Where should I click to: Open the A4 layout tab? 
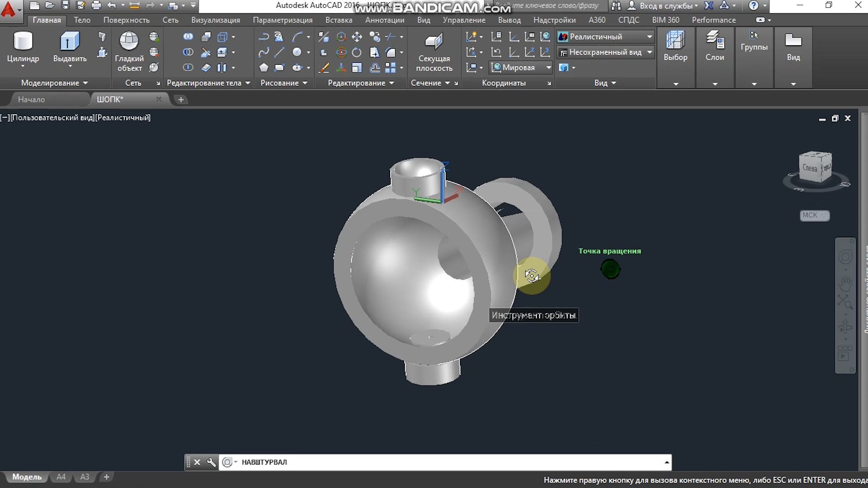click(61, 477)
